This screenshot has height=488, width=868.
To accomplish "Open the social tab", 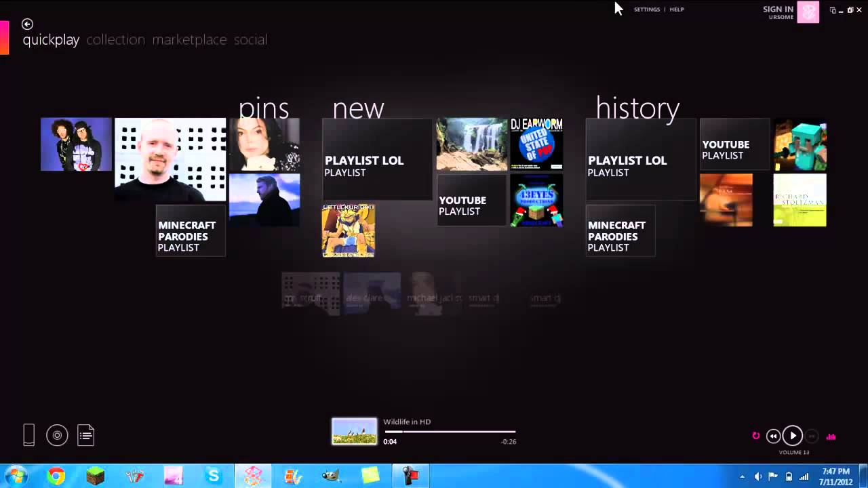I will (250, 40).
